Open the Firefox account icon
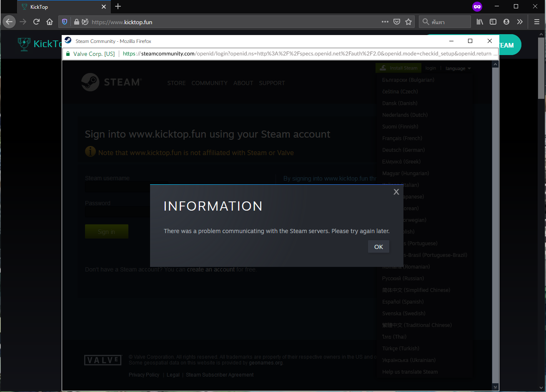This screenshot has height=392, width=546. (x=506, y=22)
